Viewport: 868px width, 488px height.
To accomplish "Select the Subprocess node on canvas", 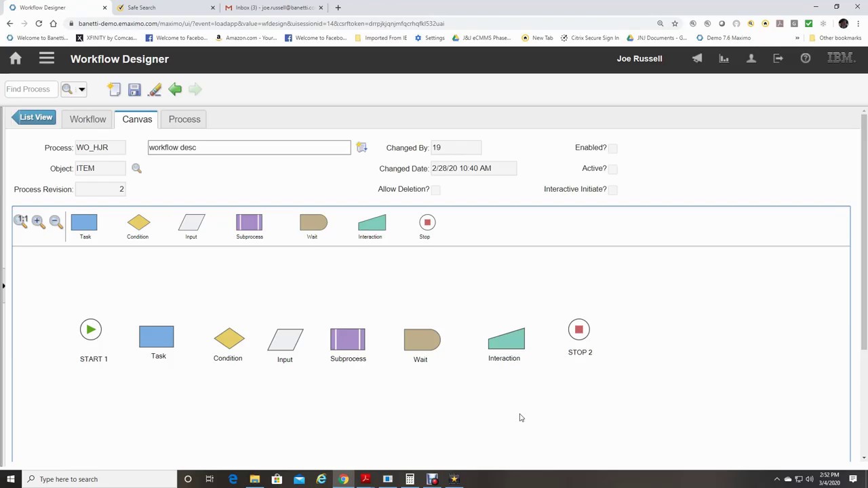I will [348, 340].
